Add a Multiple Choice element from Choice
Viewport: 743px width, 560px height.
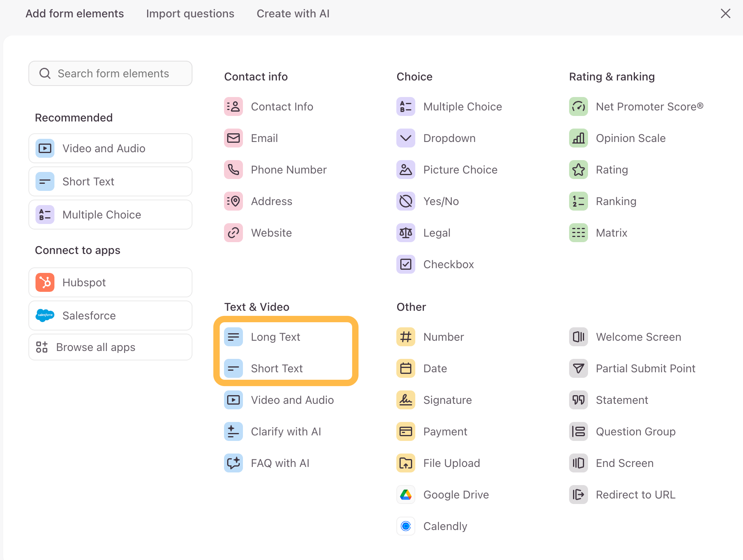click(x=462, y=106)
